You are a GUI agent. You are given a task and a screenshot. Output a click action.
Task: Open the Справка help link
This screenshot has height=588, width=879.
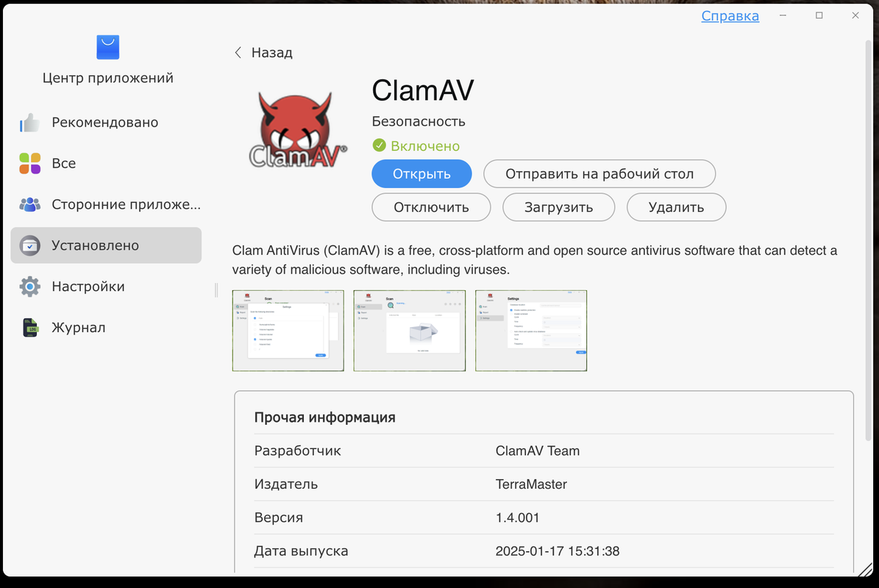coord(730,15)
